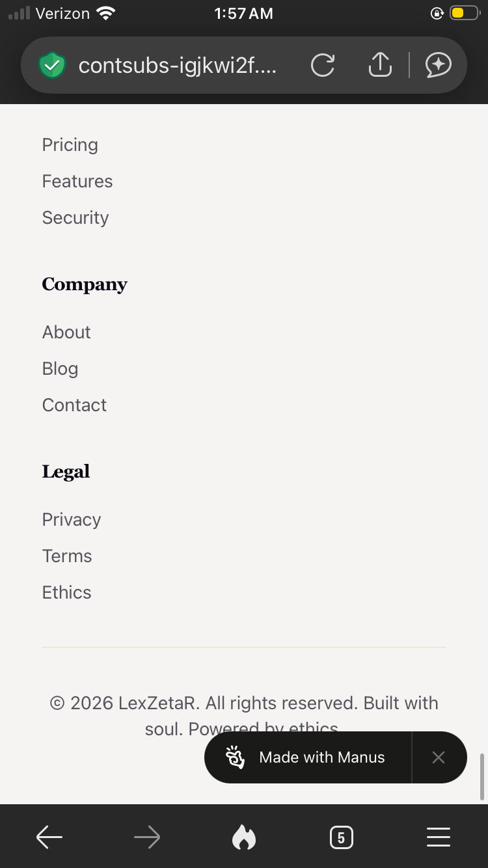Open the AI chat sparkle icon
This screenshot has width=488, height=868.
pyautogui.click(x=439, y=65)
